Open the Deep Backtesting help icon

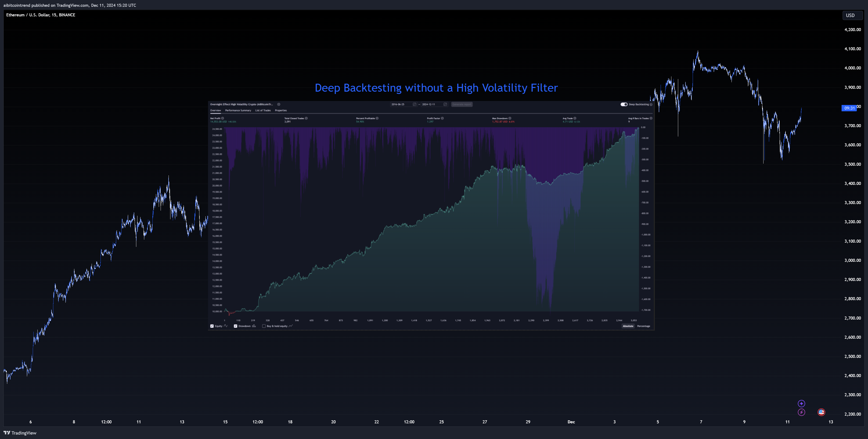point(651,104)
